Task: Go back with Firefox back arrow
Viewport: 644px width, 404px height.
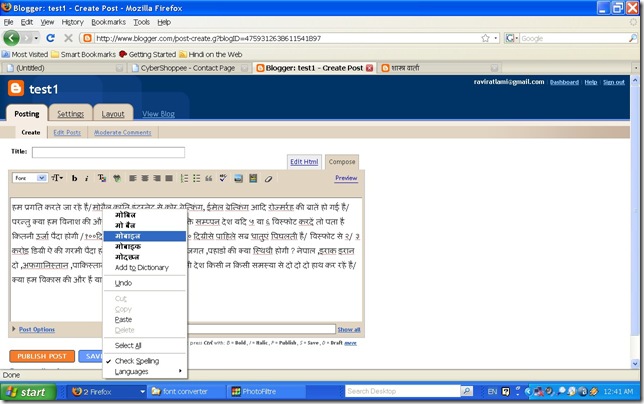Action: point(12,38)
